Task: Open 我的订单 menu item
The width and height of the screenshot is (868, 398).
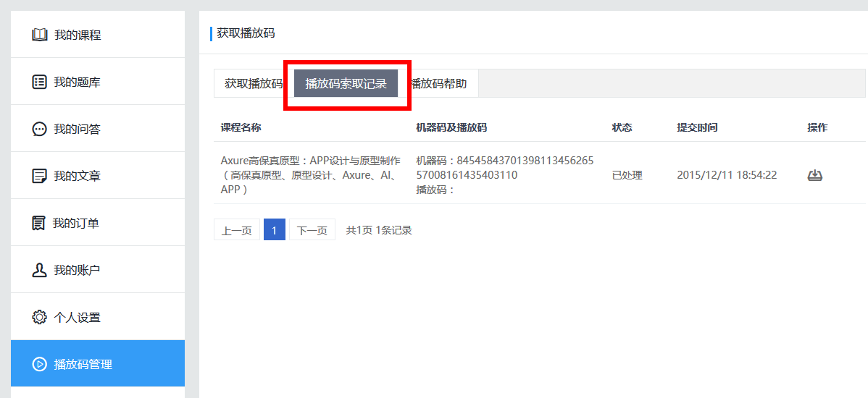Action: (x=98, y=222)
